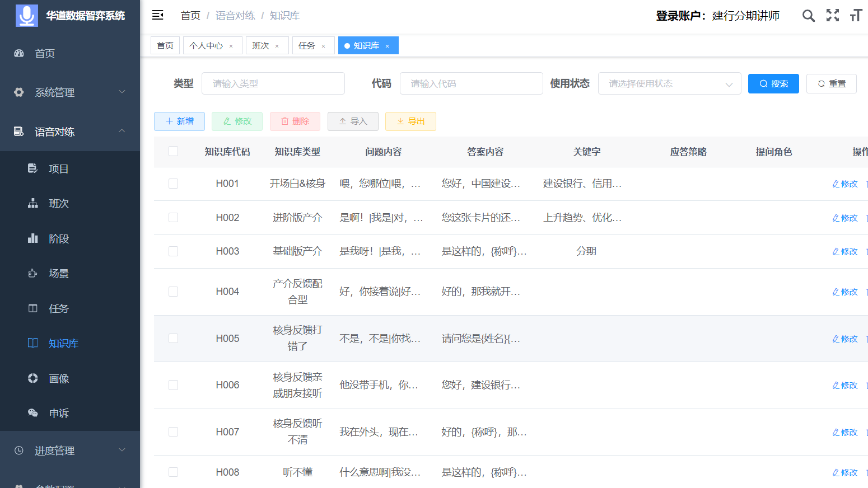This screenshot has width=868, height=488.
Task: Click the 申诉 chat icon in sidebar
Action: (x=33, y=413)
